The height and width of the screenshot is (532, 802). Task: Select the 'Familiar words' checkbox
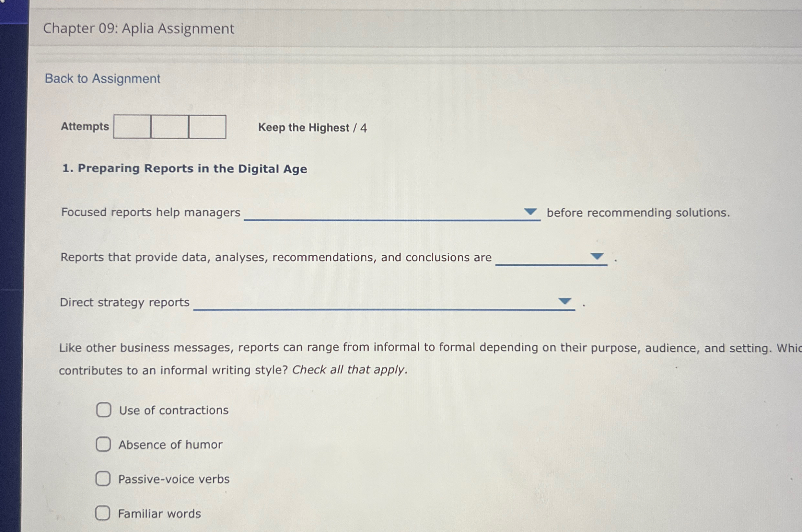click(x=103, y=513)
